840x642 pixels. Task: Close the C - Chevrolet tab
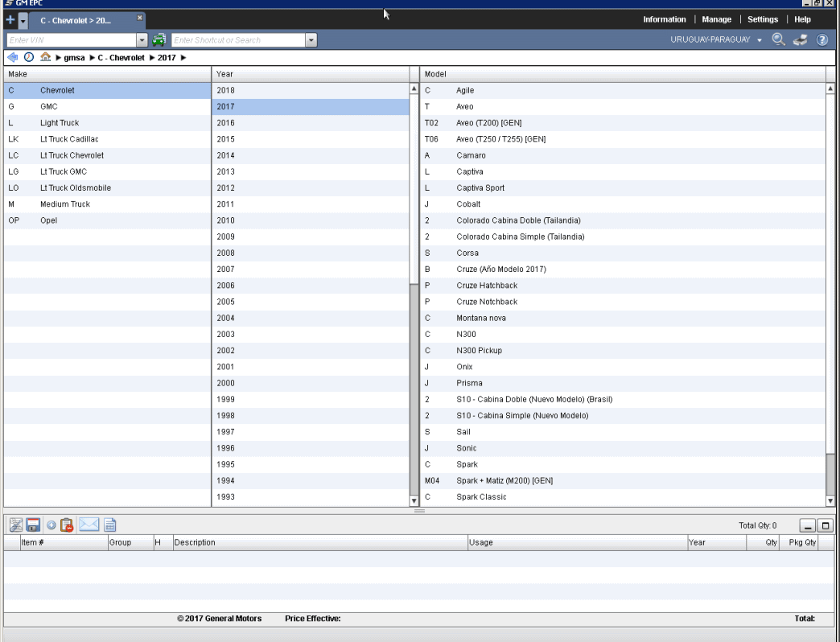[x=139, y=17]
